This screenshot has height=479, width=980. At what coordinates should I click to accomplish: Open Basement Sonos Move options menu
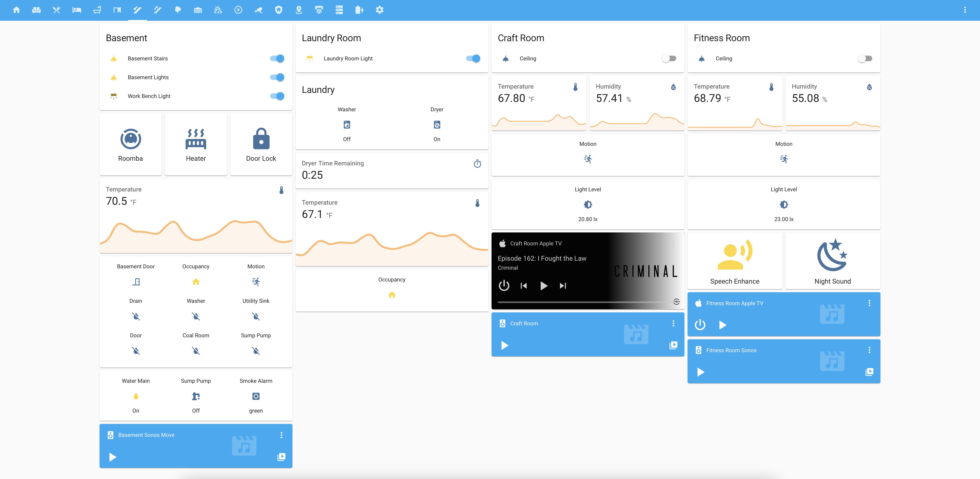point(281,435)
